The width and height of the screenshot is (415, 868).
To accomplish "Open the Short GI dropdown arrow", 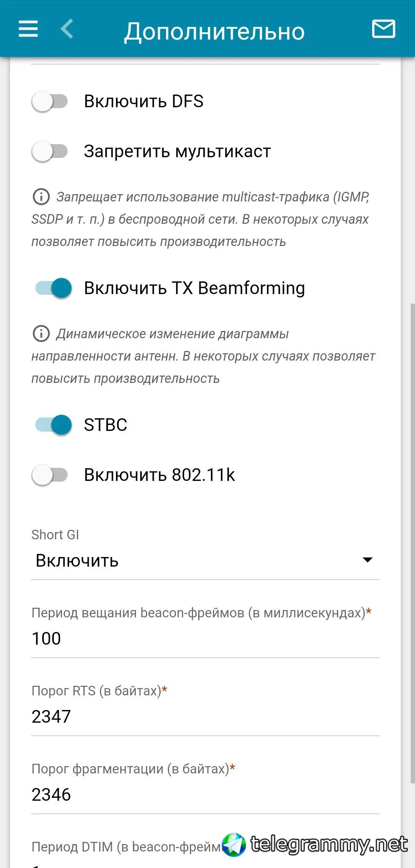I will pyautogui.click(x=368, y=560).
